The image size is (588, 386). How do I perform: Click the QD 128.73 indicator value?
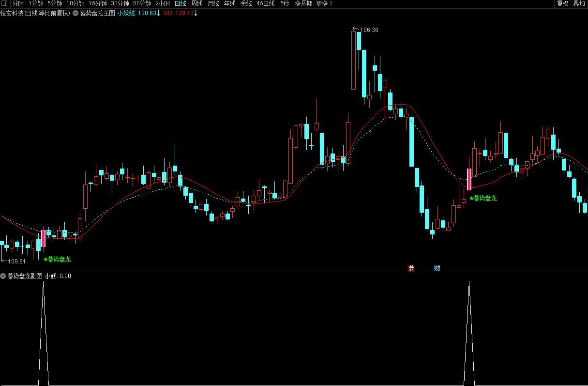[x=180, y=13]
